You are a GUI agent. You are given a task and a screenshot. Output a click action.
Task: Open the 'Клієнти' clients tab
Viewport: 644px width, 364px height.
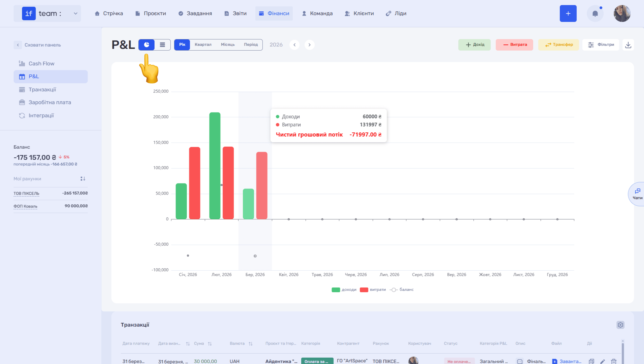click(359, 13)
